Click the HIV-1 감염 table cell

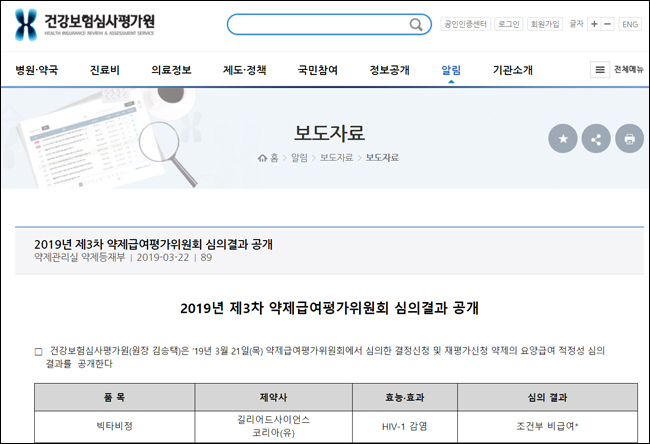click(x=405, y=426)
